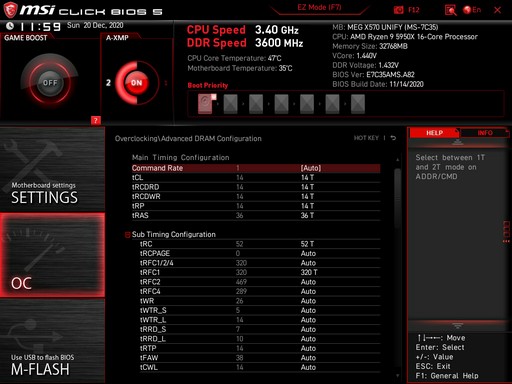This screenshot has height=384, width=512.
Task: Select the fourth boot priority device icon
Action: (x=281, y=104)
